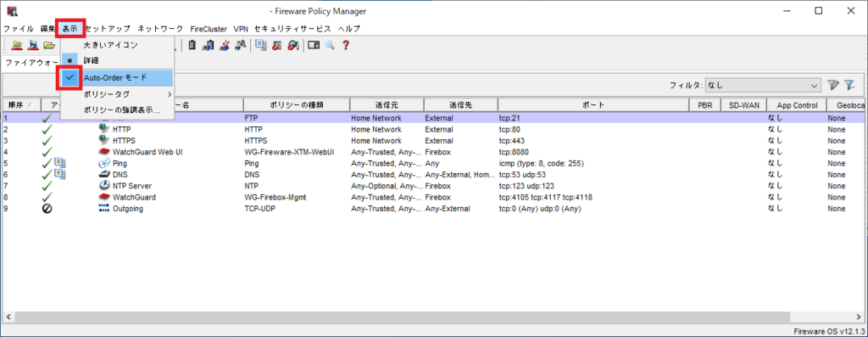
Task: Click the Outgoing policy arrows icon
Action: [103, 209]
